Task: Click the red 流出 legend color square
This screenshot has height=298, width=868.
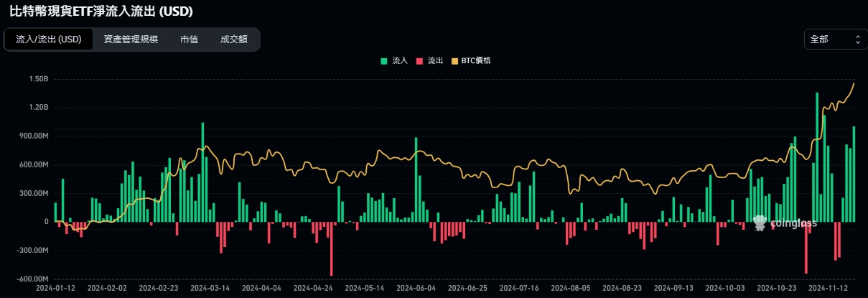Action: [419, 61]
